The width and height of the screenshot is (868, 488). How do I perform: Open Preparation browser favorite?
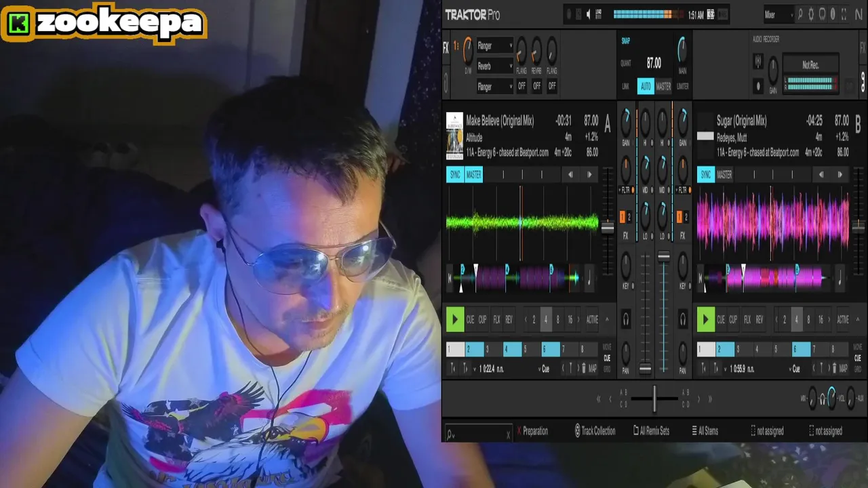coord(532,431)
